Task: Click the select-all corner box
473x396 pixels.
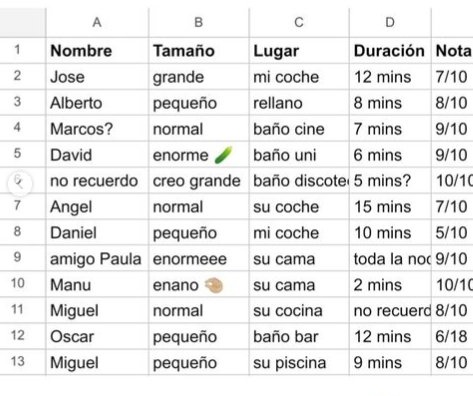Action: [x=23, y=23]
